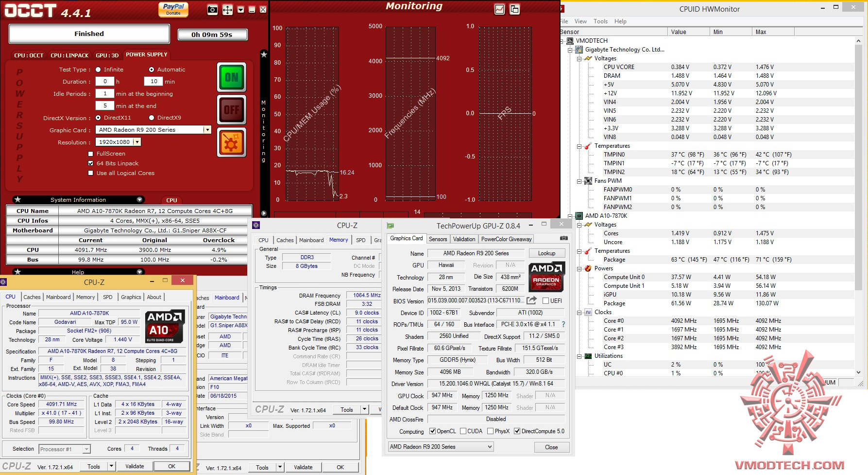The image size is (868, 475).
Task: Click the CPU-Z Memory window title icon
Action: tap(256, 225)
